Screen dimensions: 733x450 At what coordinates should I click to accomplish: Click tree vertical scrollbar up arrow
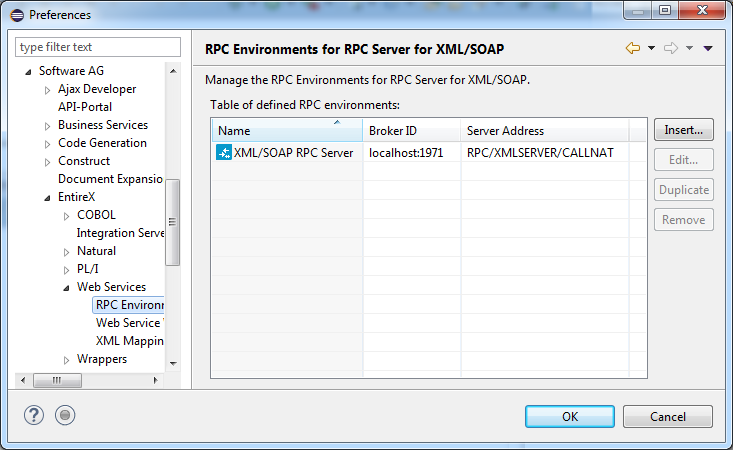(173, 71)
